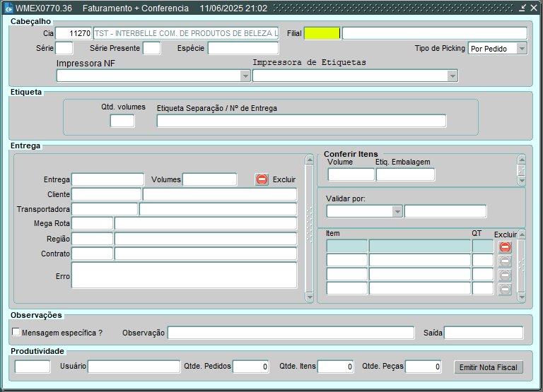Click the grey delete icon in the second item row
This screenshot has width=543, height=392.
[x=505, y=261]
